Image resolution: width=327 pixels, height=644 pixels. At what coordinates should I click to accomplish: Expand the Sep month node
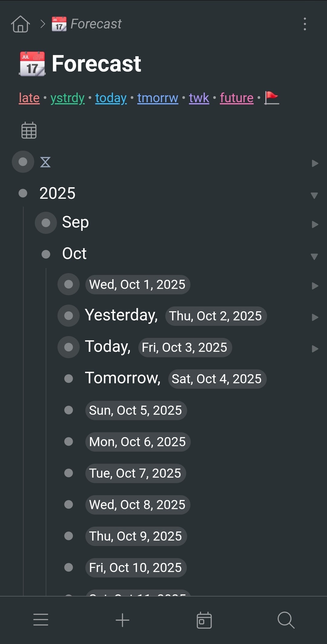tap(315, 224)
